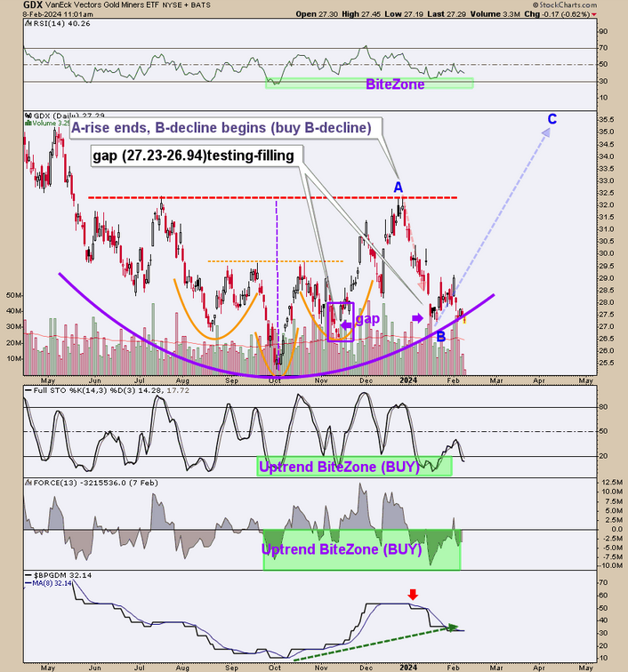Viewport: 628px width, 672px height.
Task: Click the GDX (Daily) 27.29 legend
Action: [x=65, y=116]
